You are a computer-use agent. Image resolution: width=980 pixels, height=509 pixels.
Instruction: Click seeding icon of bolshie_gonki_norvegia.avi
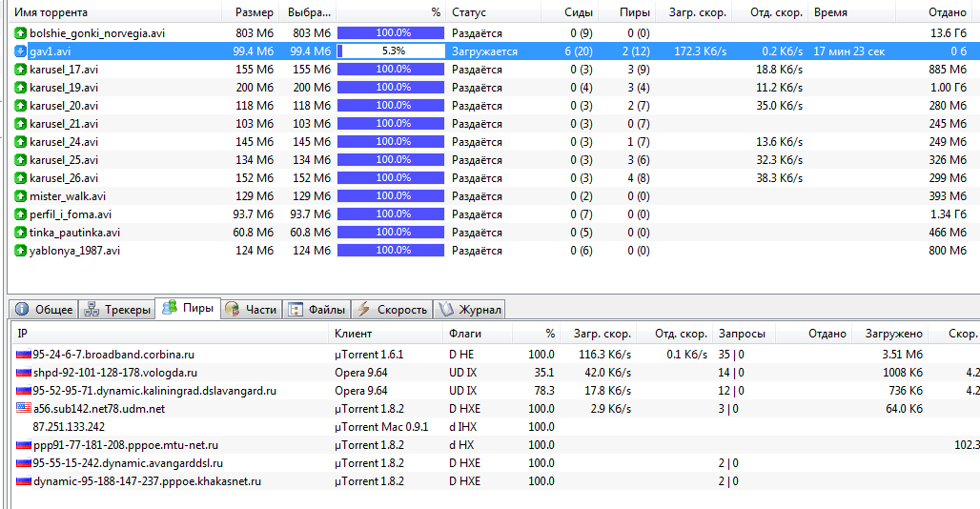point(21,33)
